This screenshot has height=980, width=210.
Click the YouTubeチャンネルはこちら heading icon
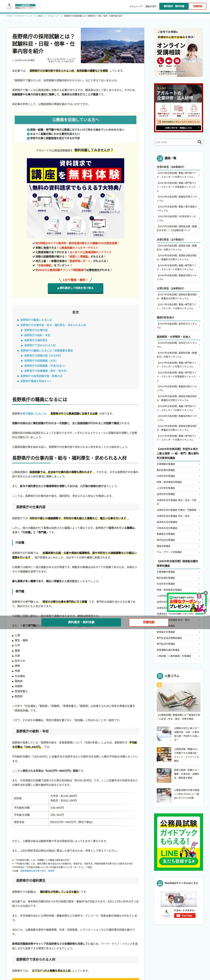point(160,883)
